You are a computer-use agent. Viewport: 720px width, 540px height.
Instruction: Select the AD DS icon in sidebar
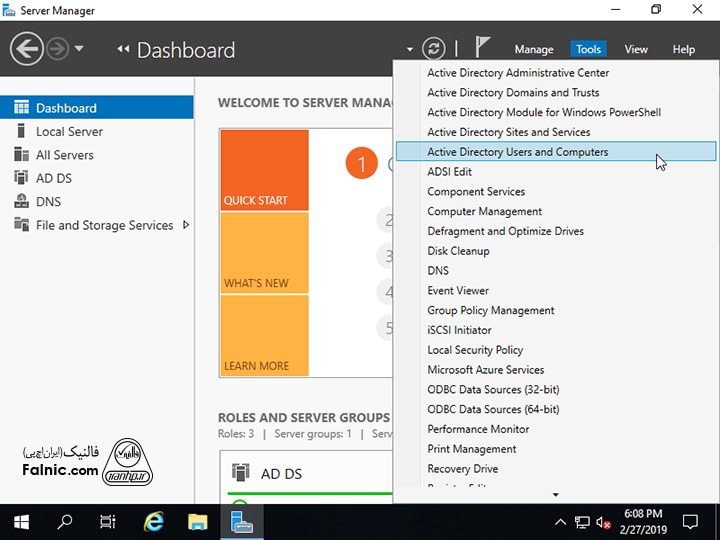20,178
